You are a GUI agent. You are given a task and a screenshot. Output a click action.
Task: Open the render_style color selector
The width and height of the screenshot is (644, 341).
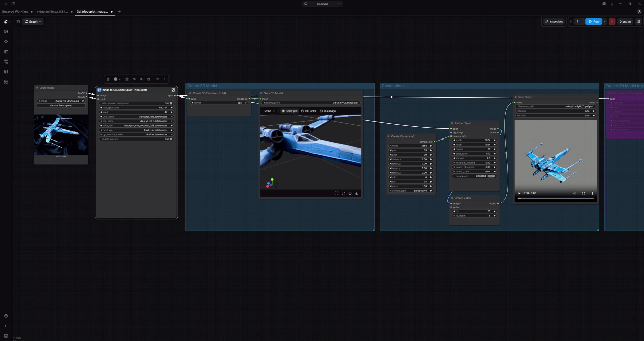click(x=474, y=172)
